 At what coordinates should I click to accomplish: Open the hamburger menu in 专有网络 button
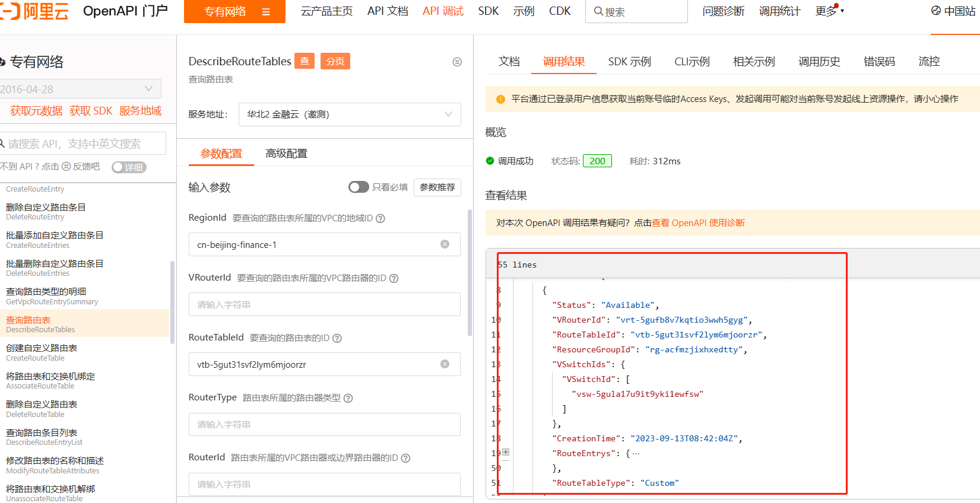tap(266, 12)
